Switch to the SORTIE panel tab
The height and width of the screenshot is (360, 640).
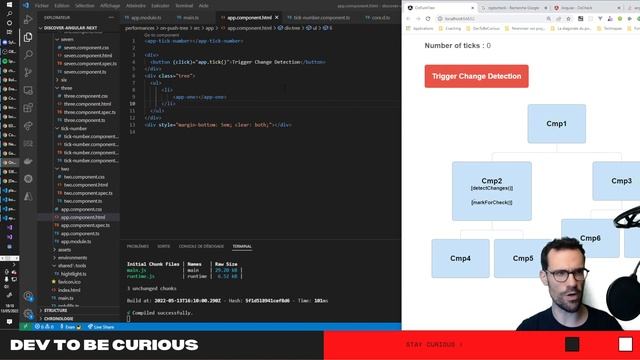tap(164, 246)
